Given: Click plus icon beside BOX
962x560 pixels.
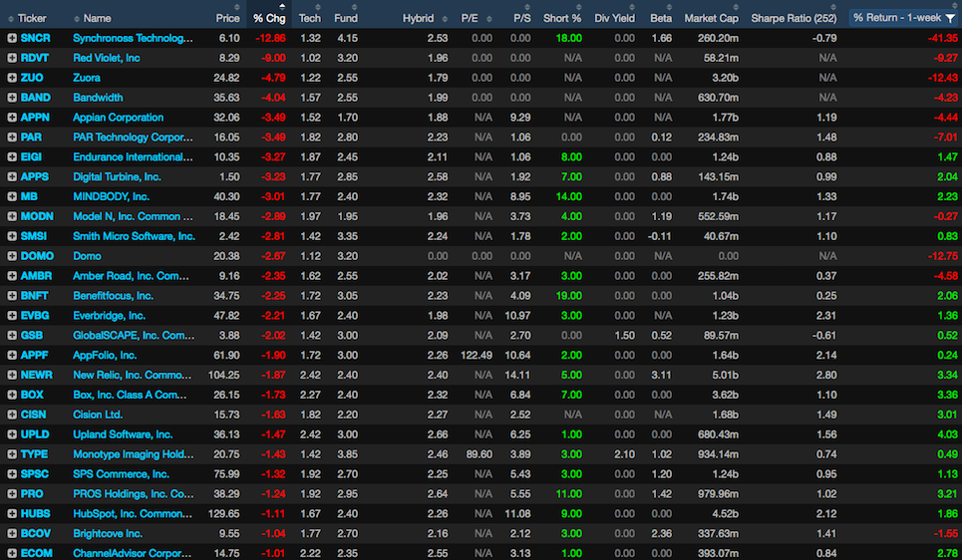Looking at the screenshot, I should point(12,395).
